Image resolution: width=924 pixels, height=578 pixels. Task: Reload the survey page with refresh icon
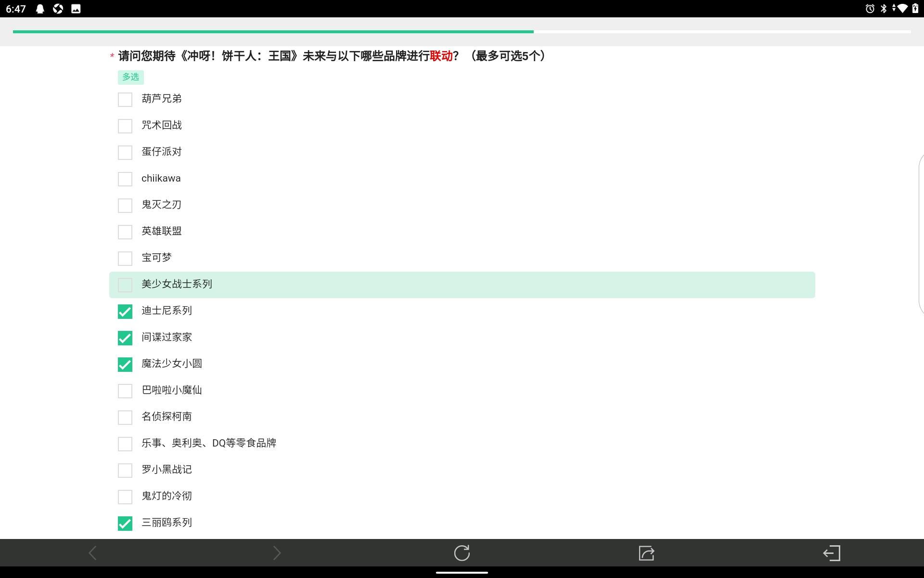462,553
